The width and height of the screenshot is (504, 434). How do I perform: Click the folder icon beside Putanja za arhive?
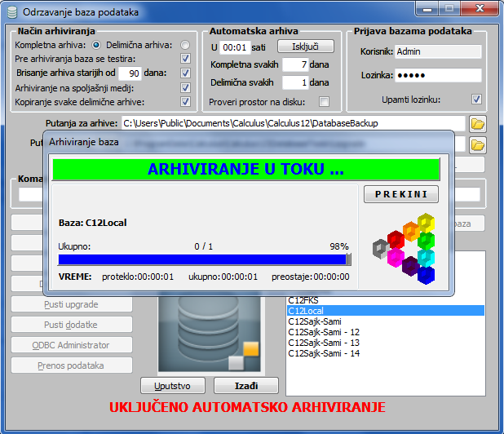point(478,124)
